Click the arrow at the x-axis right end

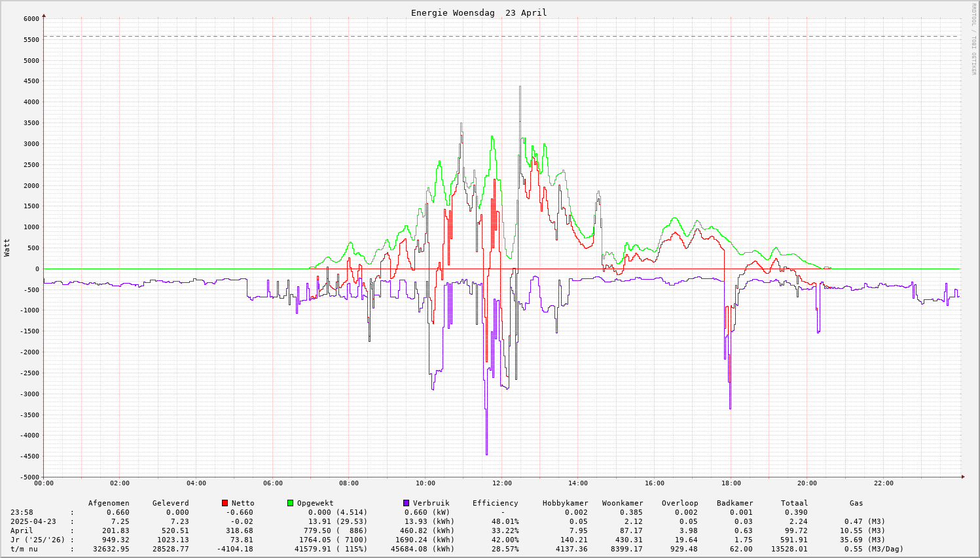[962, 476]
